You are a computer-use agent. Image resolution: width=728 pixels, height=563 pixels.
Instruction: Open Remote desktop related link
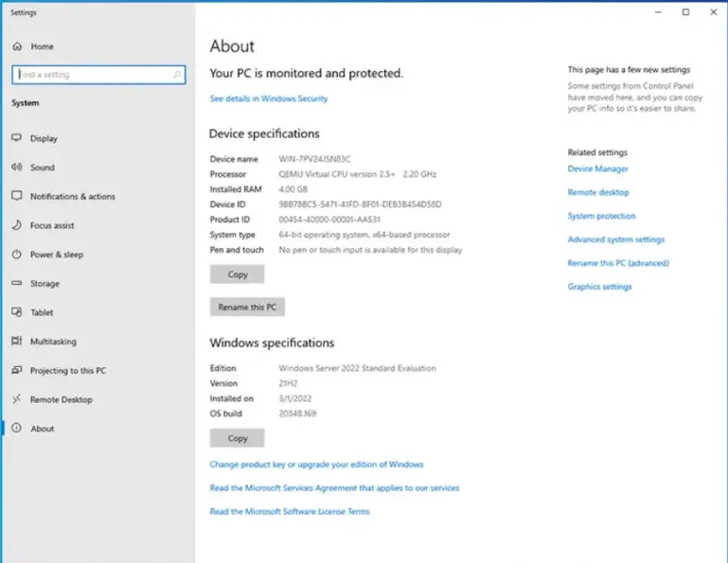point(598,192)
